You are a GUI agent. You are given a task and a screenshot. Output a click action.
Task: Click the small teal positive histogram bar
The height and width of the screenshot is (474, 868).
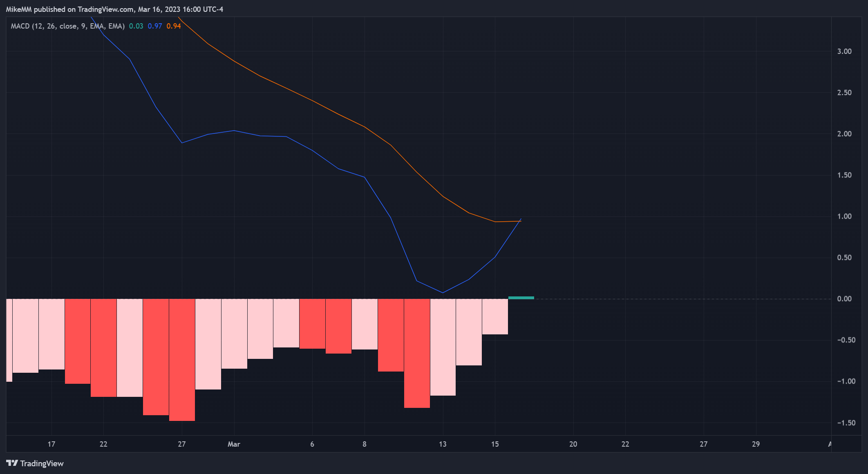[521, 298]
